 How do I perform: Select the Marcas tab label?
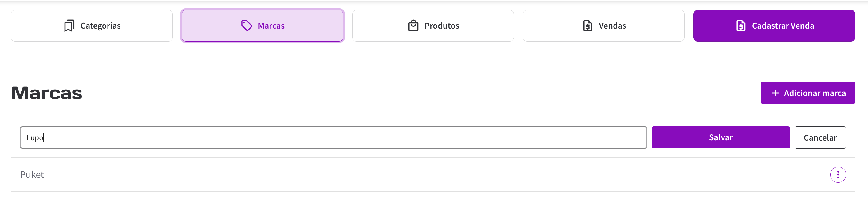271,26
